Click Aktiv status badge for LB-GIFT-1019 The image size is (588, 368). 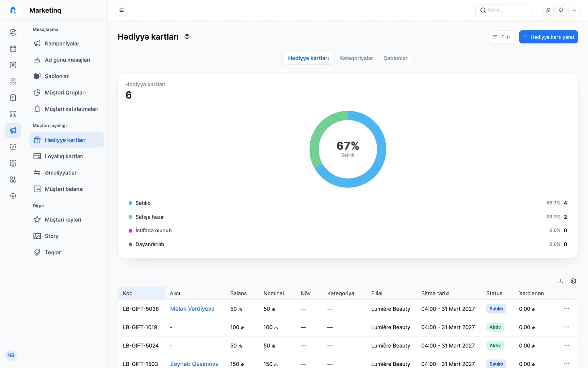click(495, 327)
